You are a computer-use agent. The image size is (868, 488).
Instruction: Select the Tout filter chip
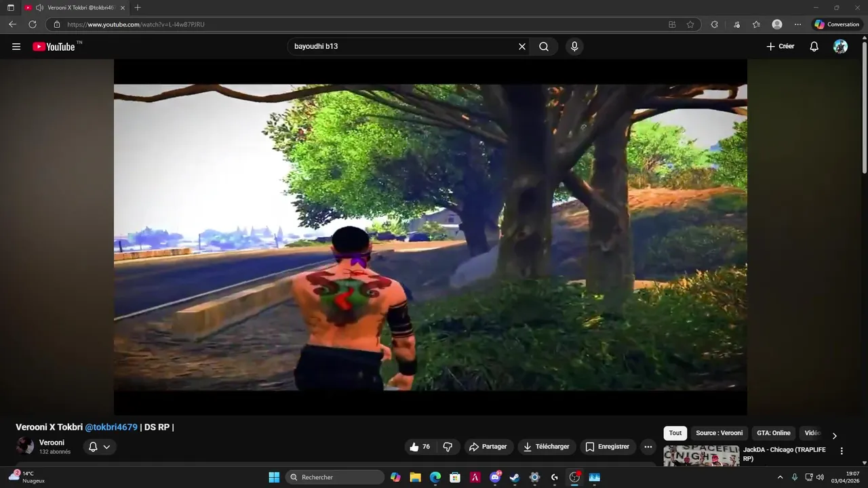pyautogui.click(x=675, y=433)
